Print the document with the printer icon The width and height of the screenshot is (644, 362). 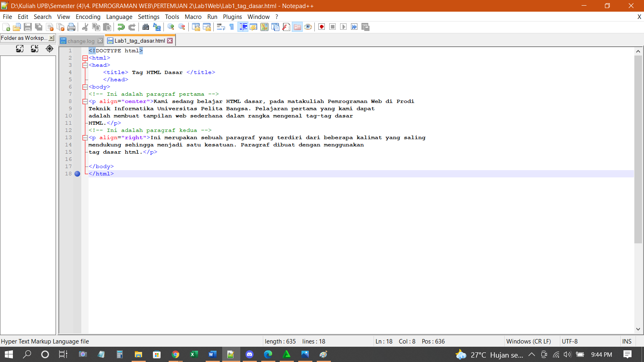tap(71, 27)
